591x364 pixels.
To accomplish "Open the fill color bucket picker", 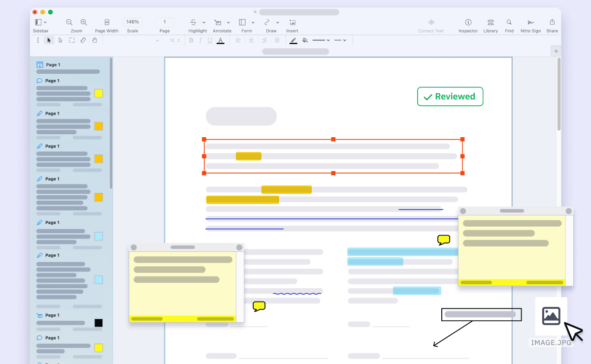I will click(x=305, y=40).
